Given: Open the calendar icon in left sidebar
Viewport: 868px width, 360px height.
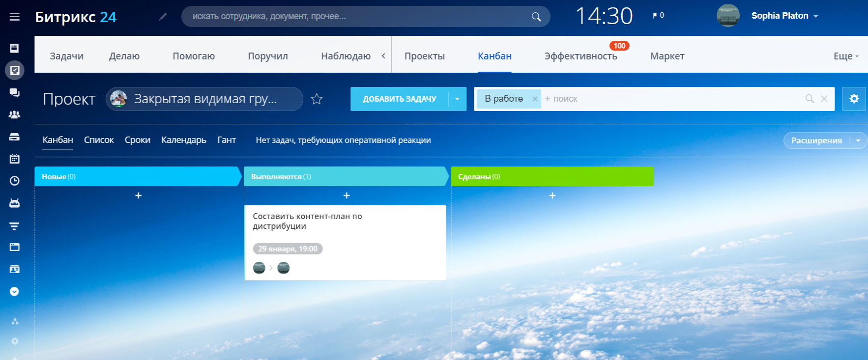Looking at the screenshot, I should (x=15, y=159).
